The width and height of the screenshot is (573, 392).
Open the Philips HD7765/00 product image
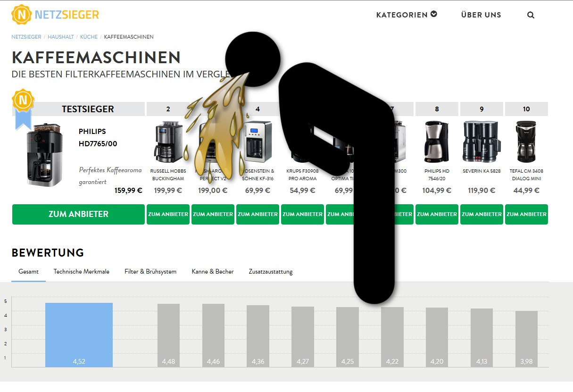[x=45, y=155]
